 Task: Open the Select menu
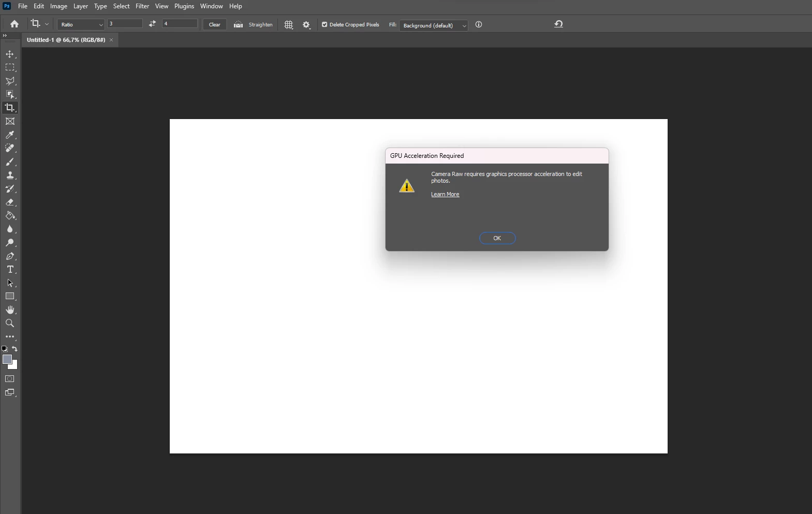(x=122, y=6)
